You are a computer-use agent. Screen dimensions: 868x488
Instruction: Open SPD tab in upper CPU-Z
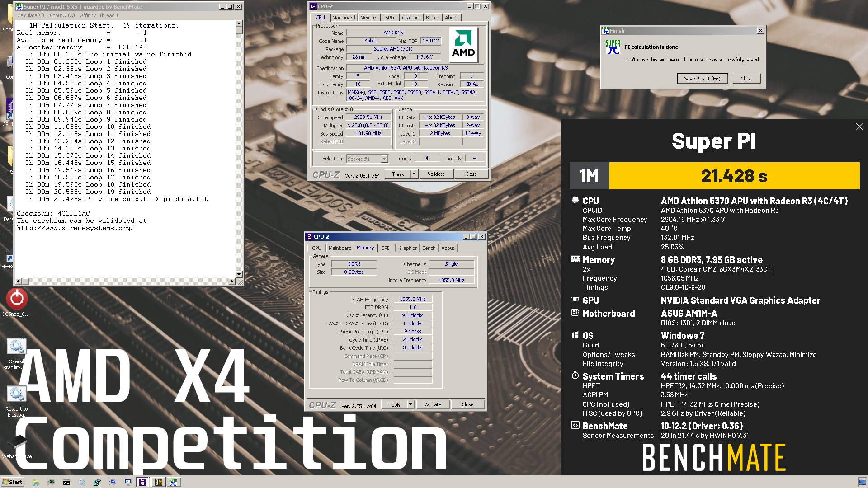click(390, 18)
